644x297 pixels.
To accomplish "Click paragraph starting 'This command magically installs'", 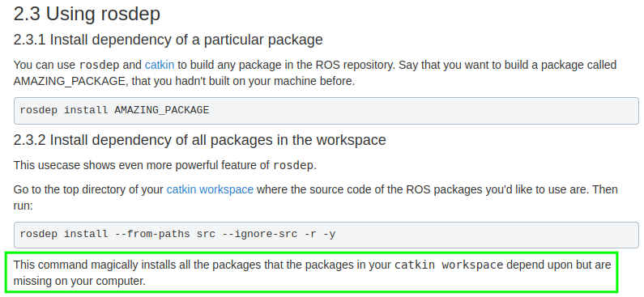I will [313, 273].
